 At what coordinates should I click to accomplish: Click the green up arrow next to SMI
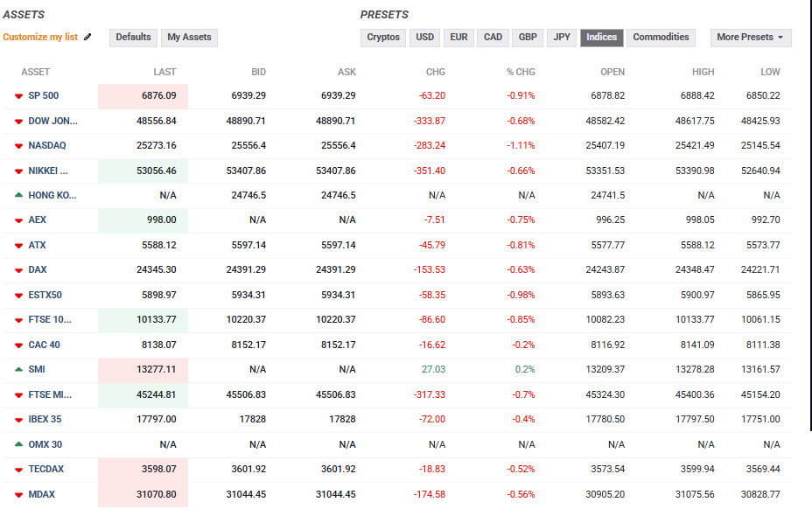click(18, 369)
